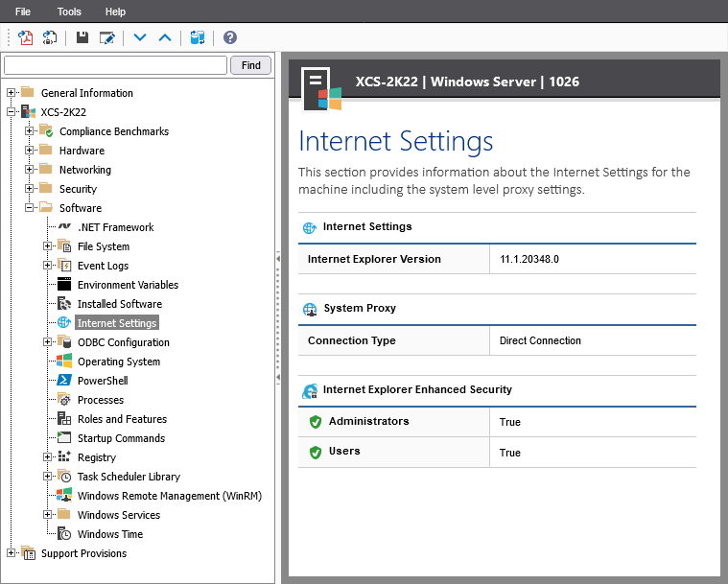Click the panel splitter collapse arrow
Image resolution: width=728 pixels, height=584 pixels.
click(278, 258)
